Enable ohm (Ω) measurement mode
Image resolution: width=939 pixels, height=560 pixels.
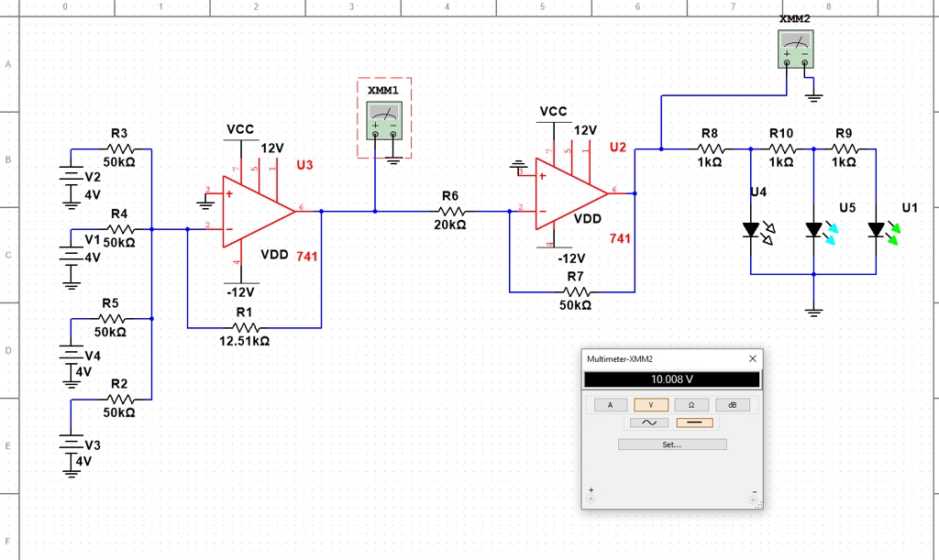(x=691, y=403)
